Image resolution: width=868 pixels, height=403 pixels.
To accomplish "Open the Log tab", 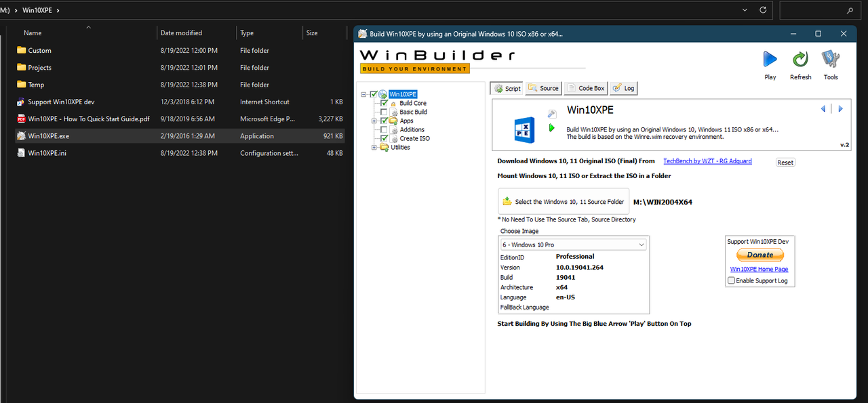I will tap(623, 88).
